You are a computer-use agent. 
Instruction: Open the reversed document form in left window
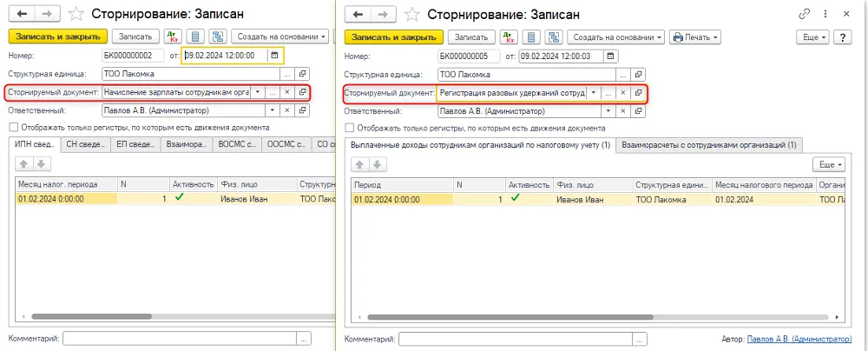tap(302, 93)
